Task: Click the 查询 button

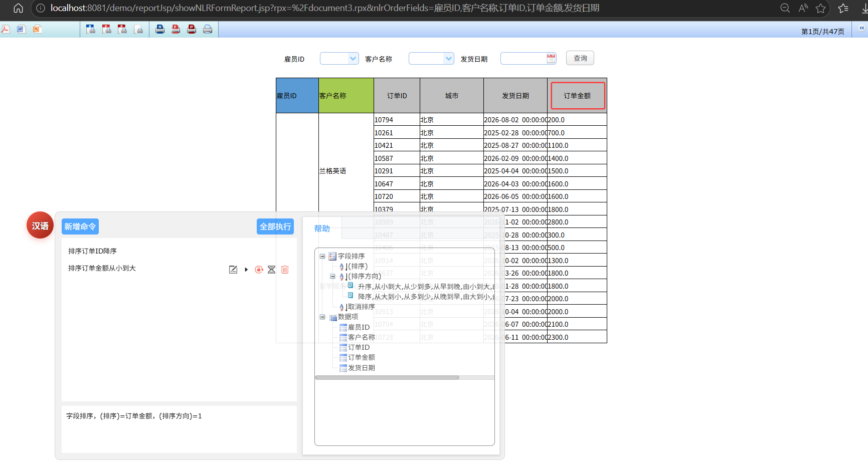Action: (x=580, y=58)
